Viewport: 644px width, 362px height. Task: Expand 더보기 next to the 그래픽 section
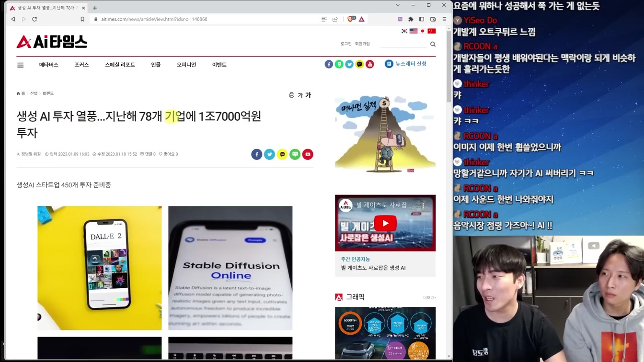click(x=429, y=297)
